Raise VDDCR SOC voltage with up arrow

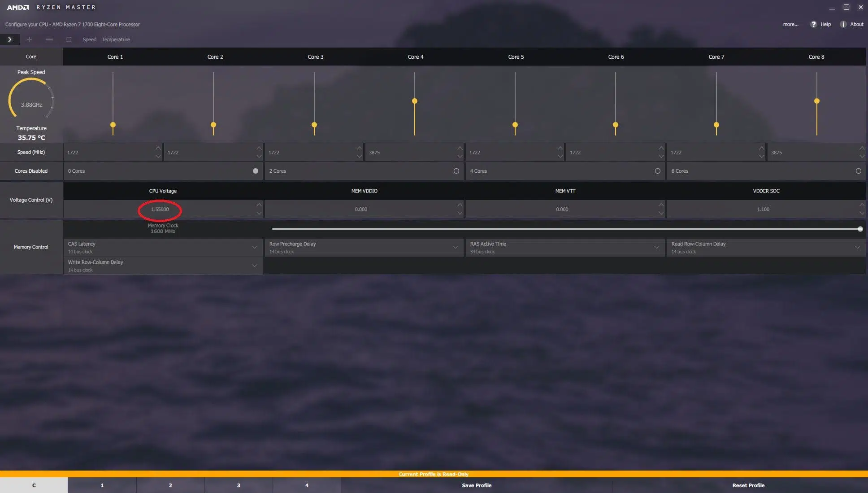(x=862, y=205)
